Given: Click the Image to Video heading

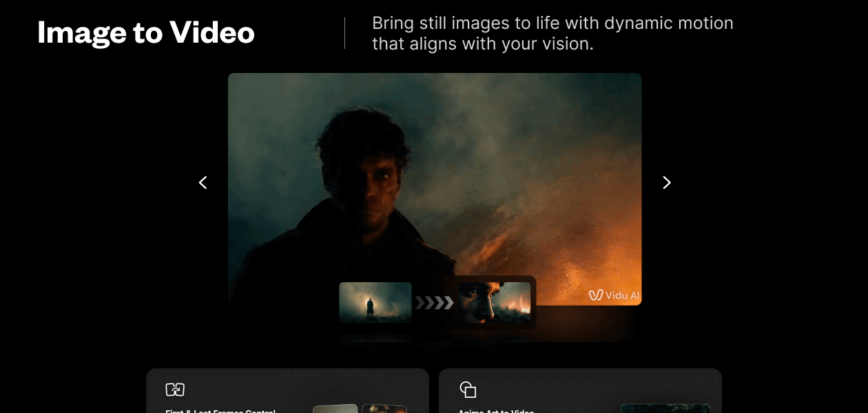Looking at the screenshot, I should pos(146,32).
